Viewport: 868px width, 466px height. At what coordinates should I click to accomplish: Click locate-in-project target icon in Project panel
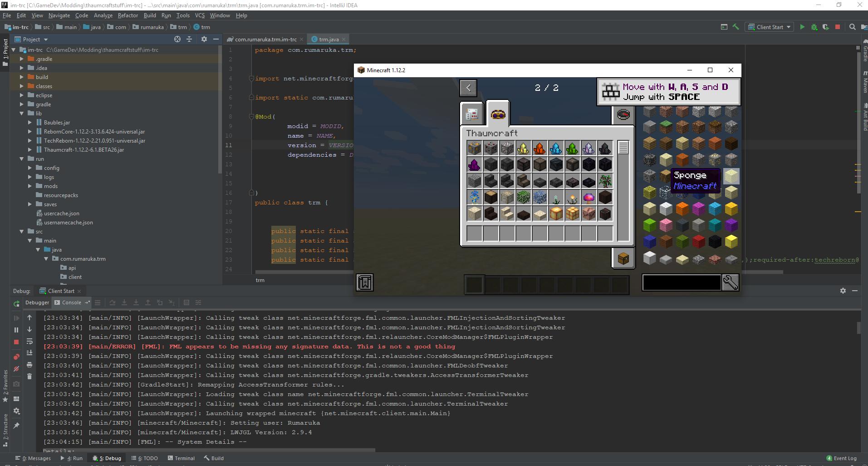point(177,40)
